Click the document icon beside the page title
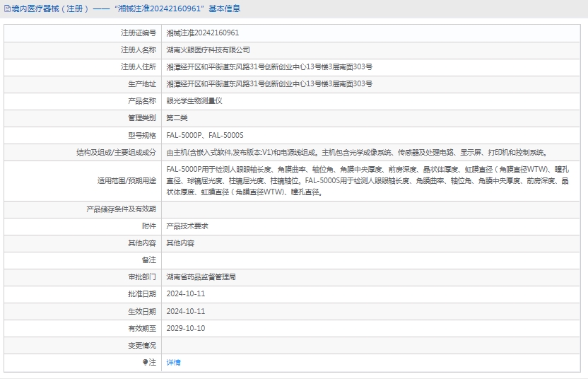The height and width of the screenshot is (379, 588). 7,9
